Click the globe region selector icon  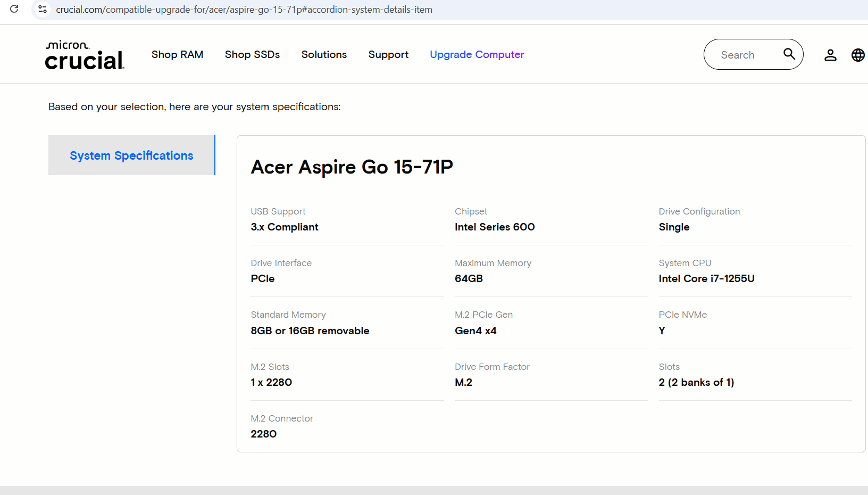click(858, 55)
